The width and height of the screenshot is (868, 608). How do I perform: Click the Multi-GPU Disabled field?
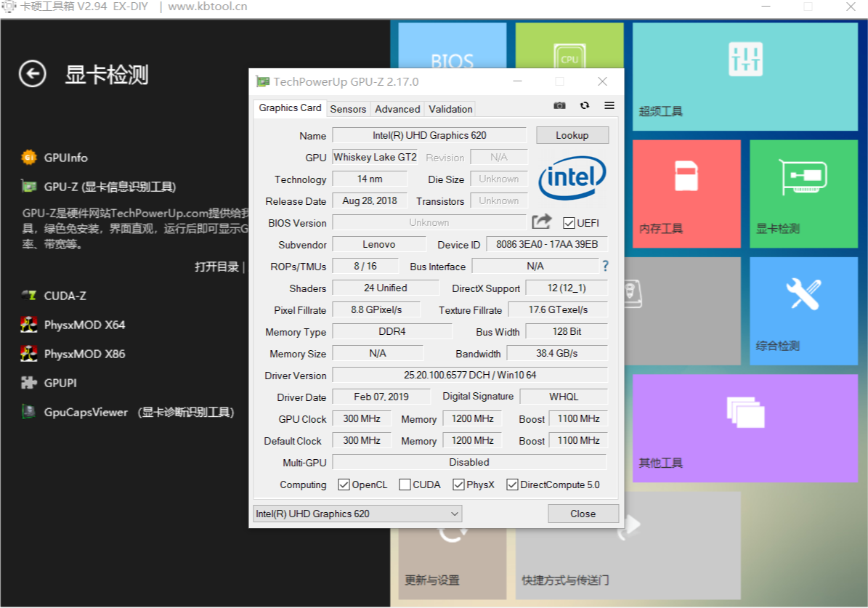(x=469, y=462)
